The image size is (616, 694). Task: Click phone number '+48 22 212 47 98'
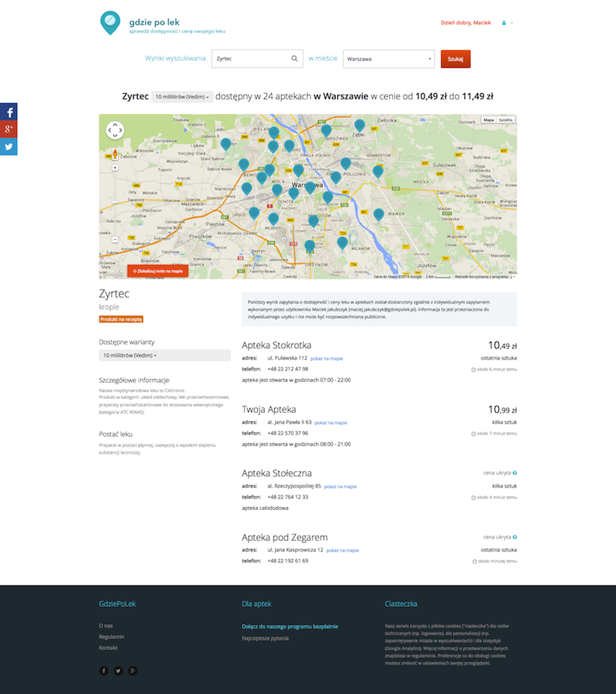[288, 369]
